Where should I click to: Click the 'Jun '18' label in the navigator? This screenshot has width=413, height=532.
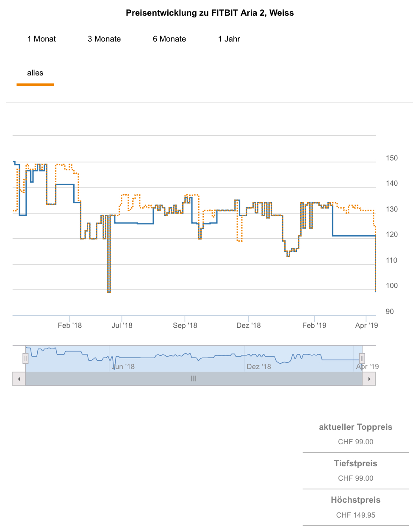[x=123, y=366]
